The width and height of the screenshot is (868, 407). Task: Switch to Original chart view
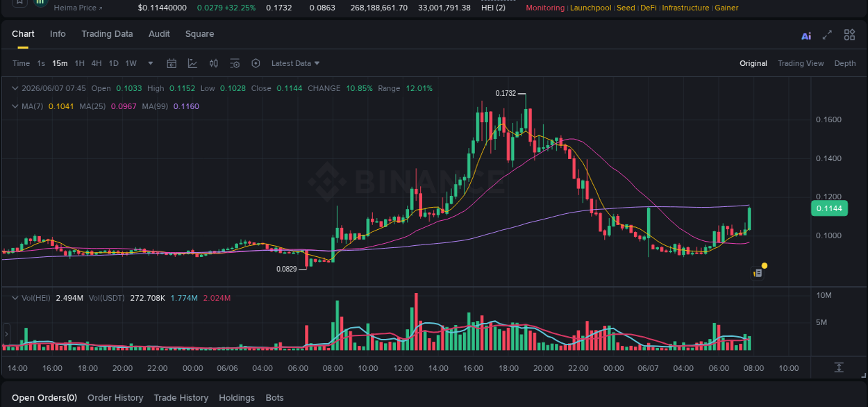pyautogui.click(x=753, y=63)
